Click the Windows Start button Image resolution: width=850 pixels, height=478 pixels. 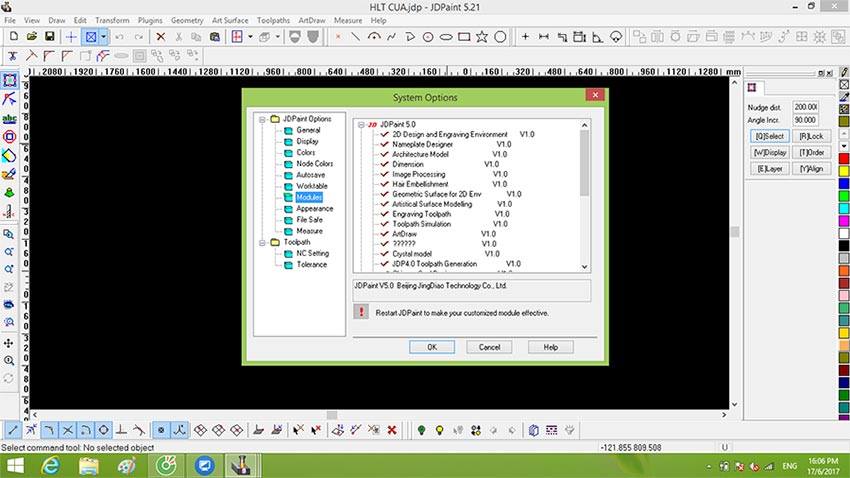[15, 466]
